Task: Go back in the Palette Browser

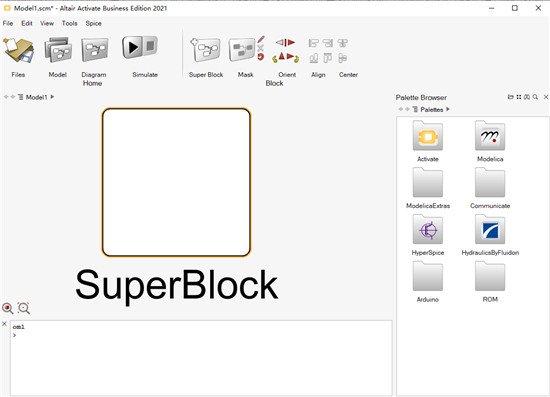Action: (x=401, y=109)
